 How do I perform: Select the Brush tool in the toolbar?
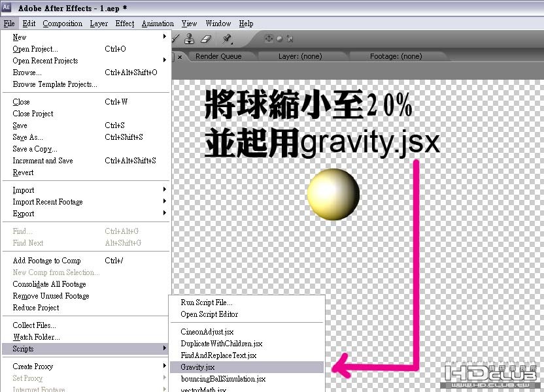[175, 39]
